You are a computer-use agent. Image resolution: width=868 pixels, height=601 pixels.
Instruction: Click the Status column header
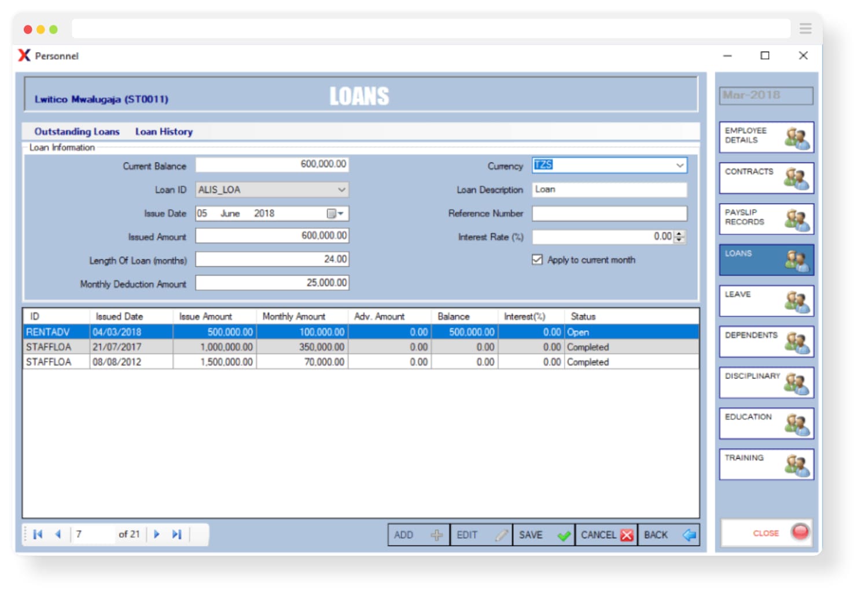631,316
